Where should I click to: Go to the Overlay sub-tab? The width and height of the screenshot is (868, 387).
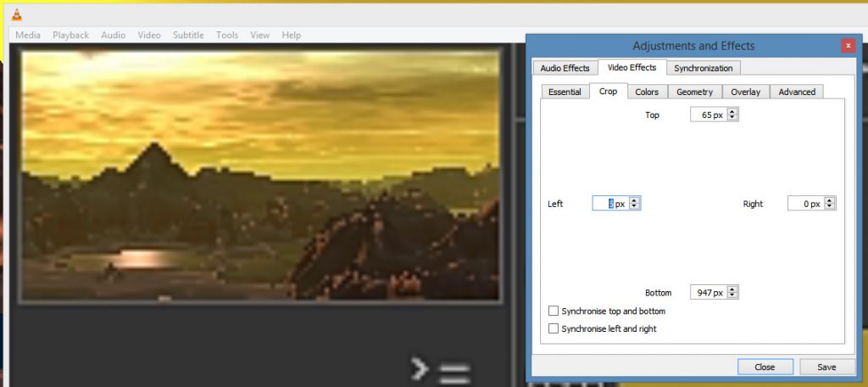tap(745, 92)
